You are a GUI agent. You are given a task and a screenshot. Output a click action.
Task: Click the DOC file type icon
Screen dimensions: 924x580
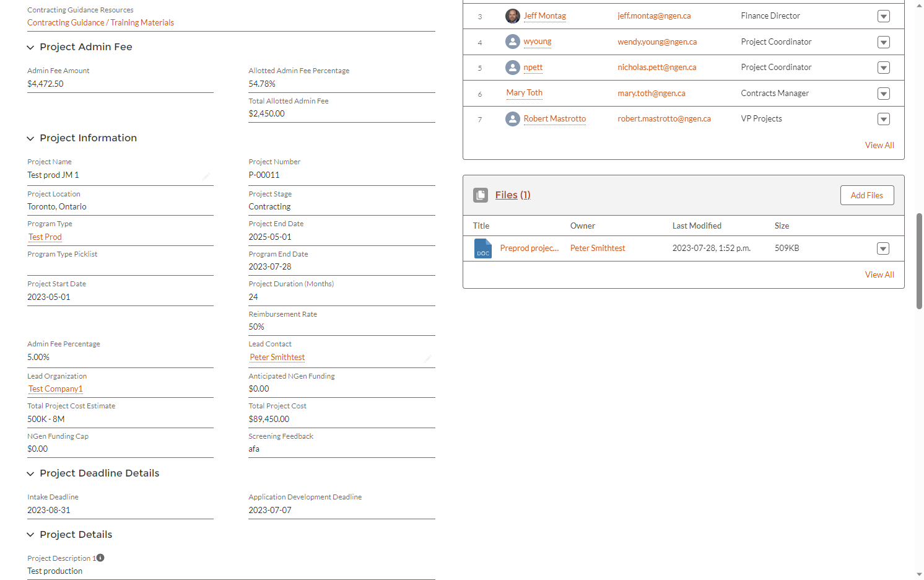(x=483, y=248)
